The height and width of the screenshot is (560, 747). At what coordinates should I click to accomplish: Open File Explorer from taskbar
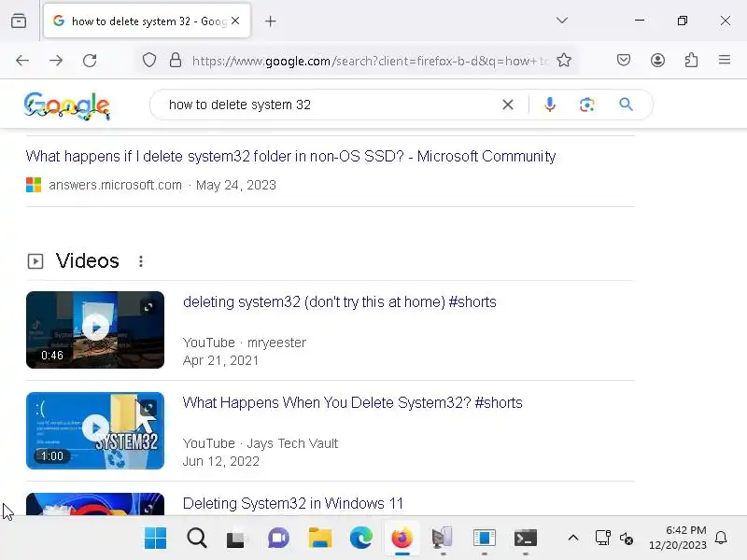click(x=319, y=539)
